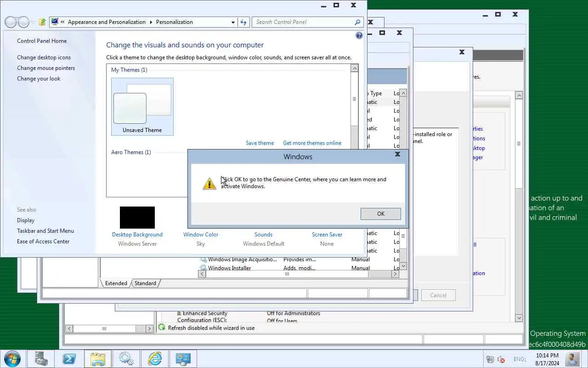Image resolution: width=588 pixels, height=368 pixels.
Task: Select the Unsaved Theme thumbnail
Action: tap(142, 107)
